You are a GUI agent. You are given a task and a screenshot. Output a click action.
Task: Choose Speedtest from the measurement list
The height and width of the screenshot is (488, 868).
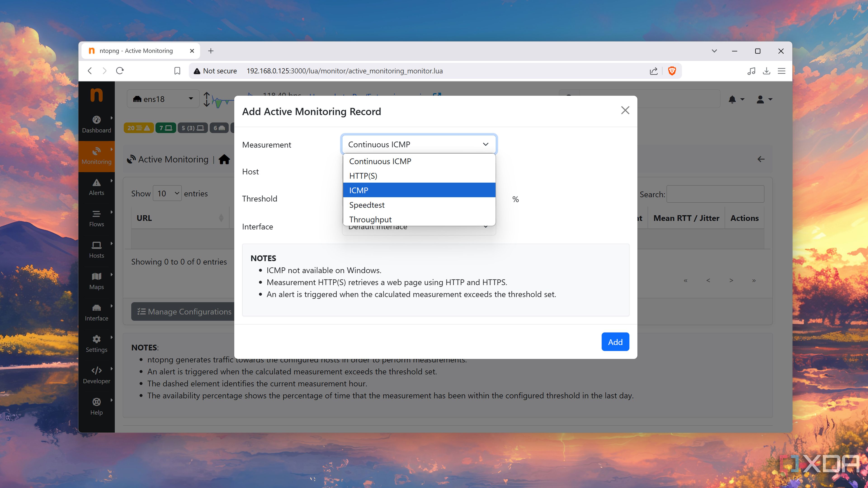pos(419,205)
